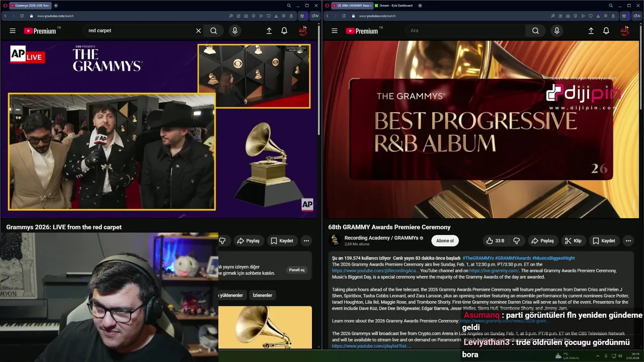Open YouTube guide menu in left window
This screenshot has height=362, width=644.
[x=13, y=31]
